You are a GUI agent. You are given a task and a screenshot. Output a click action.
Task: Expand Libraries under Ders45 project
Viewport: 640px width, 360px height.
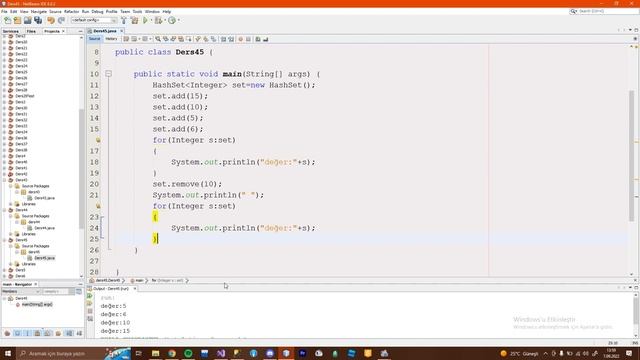(11, 264)
